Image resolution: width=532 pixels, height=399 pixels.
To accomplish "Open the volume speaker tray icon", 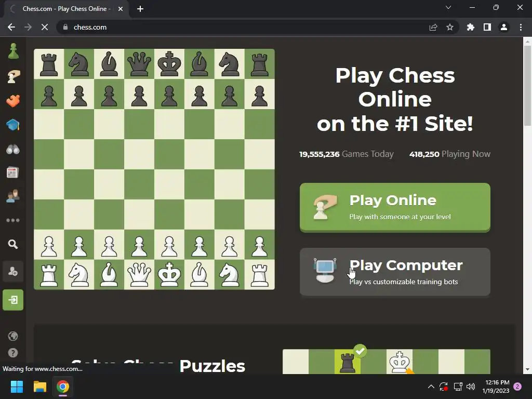I will point(471,387).
